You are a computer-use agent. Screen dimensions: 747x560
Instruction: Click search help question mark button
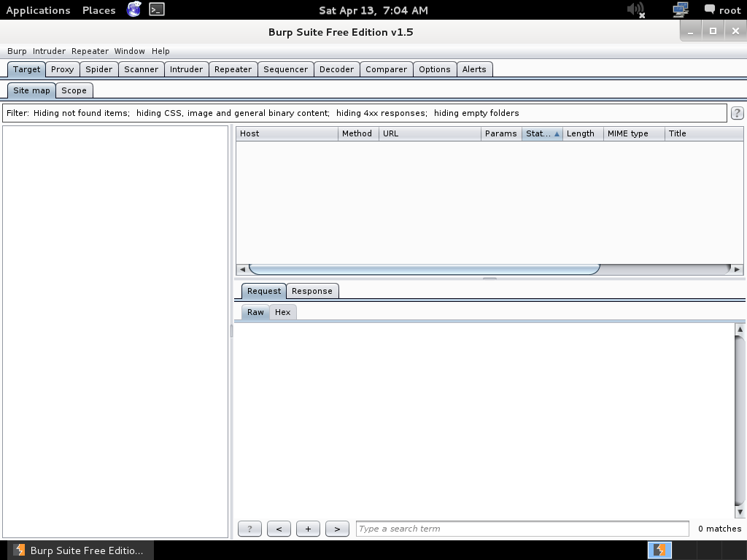[x=249, y=529]
